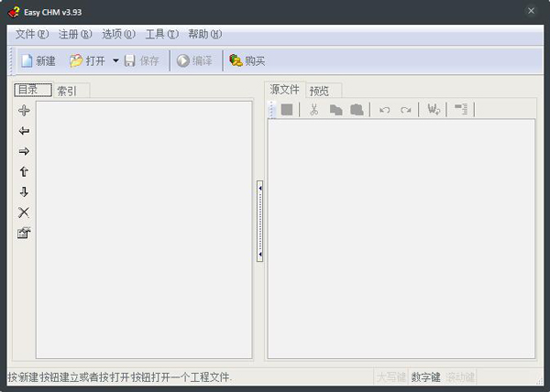Click the left arrow icon in contents sidebar

[24, 131]
